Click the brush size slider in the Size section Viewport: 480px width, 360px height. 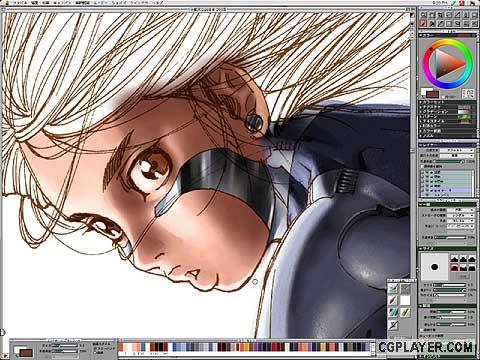(450, 285)
